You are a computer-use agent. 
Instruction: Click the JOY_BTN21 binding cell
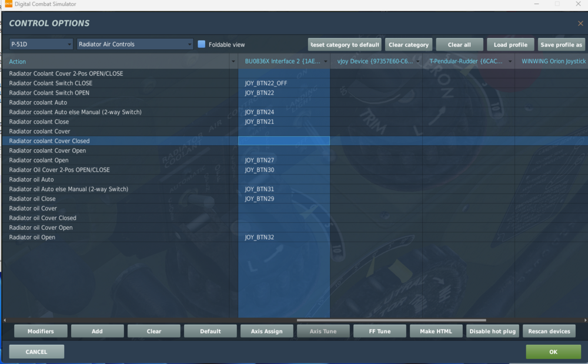284,122
